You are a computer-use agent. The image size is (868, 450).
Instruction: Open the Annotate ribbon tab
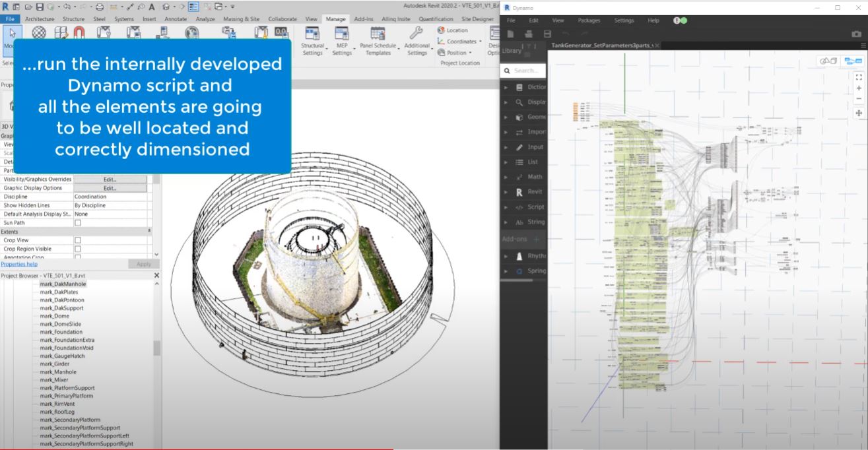coord(176,19)
